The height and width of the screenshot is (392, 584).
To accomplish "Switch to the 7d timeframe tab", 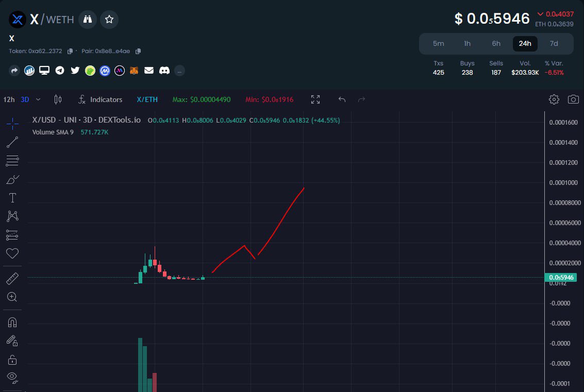I will [554, 44].
